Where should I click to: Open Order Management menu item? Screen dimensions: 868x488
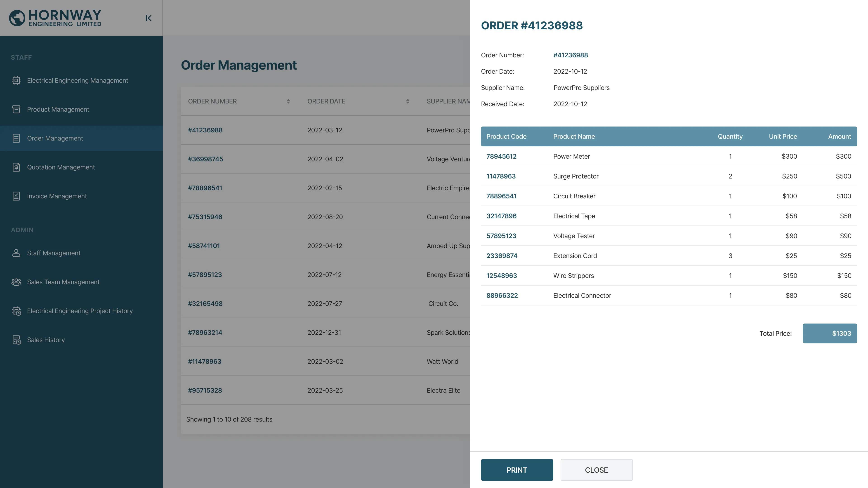point(55,138)
